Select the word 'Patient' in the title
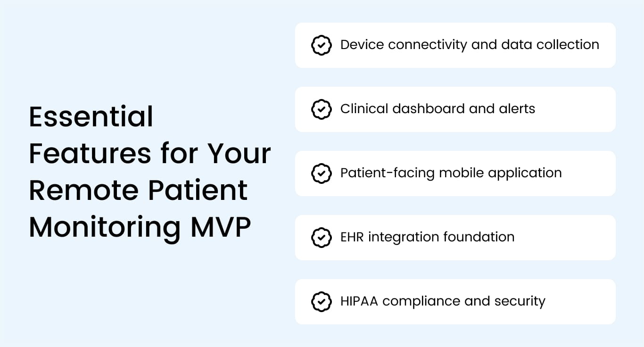Image resolution: width=644 pixels, height=347 pixels. [x=198, y=190]
